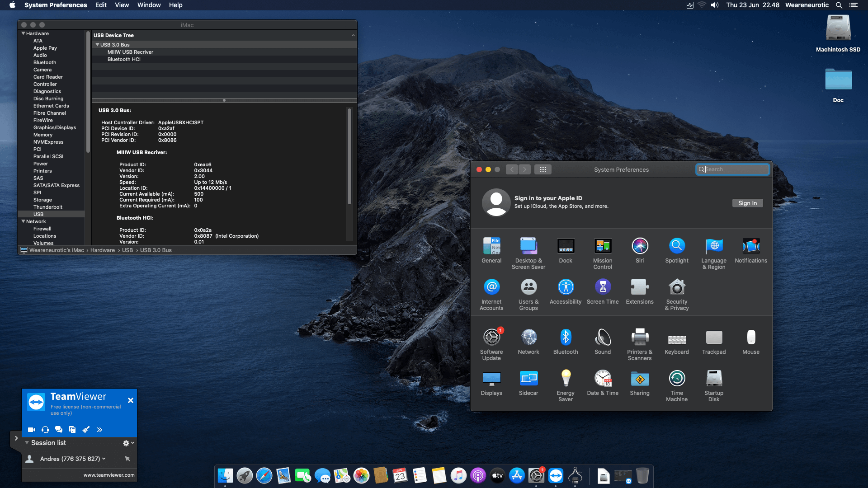Select Thunderbolt in Hardware sidebar
868x488 pixels.
(48, 207)
